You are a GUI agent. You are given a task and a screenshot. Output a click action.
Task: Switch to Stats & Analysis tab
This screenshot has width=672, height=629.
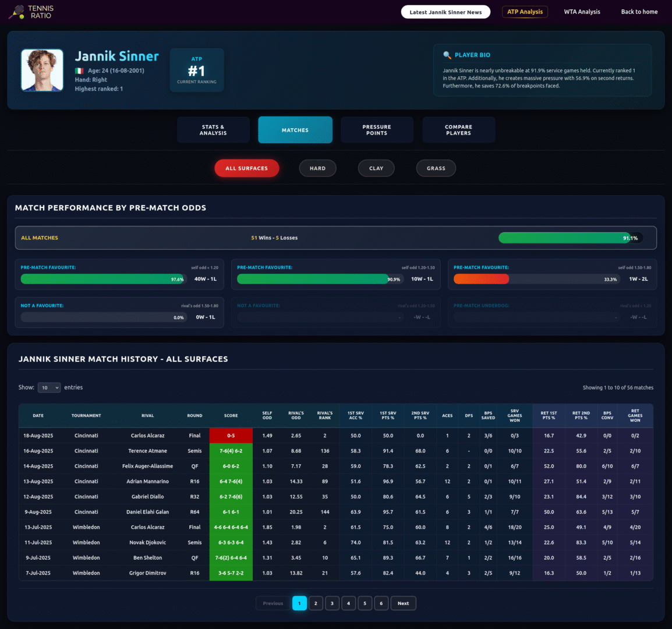pyautogui.click(x=213, y=130)
